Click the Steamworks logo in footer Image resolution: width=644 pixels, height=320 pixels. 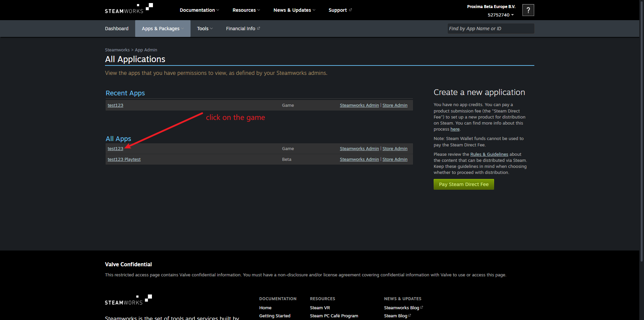[128, 300]
